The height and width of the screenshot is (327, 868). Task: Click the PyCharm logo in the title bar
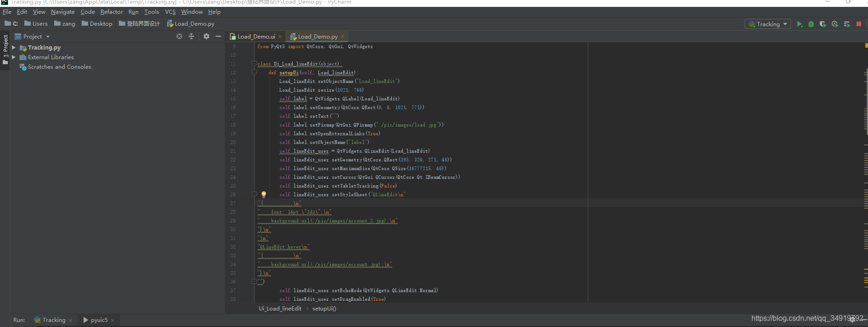click(5, 2)
